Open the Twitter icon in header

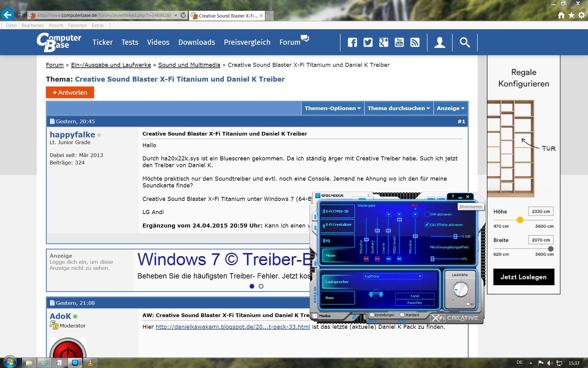point(368,42)
